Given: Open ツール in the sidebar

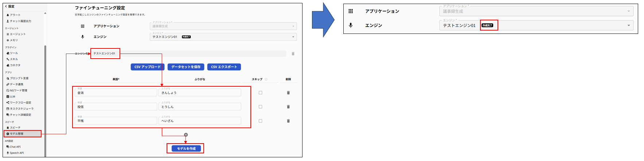Looking at the screenshot, I should [x=13, y=53].
